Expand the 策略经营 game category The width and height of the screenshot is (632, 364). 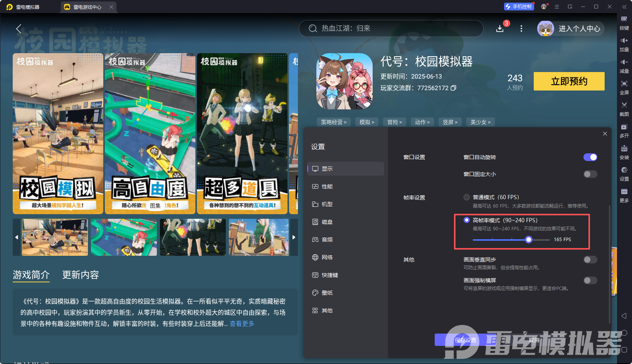333,122
